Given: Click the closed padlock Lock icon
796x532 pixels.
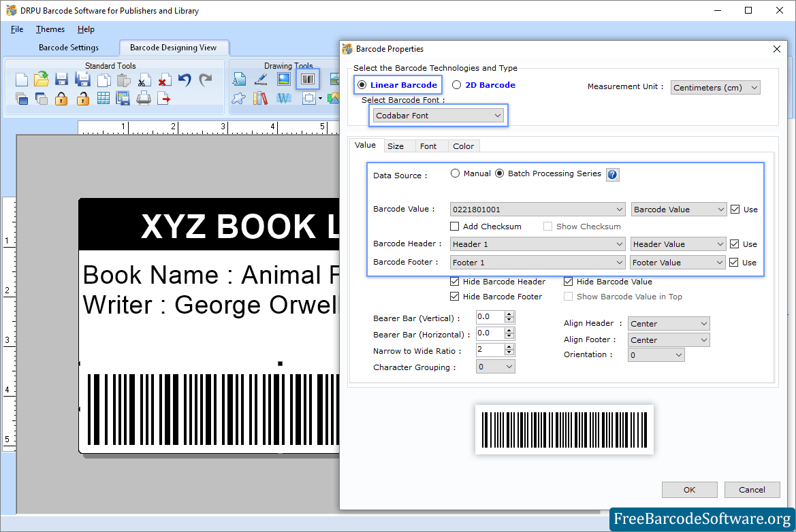Looking at the screenshot, I should click(x=61, y=99).
